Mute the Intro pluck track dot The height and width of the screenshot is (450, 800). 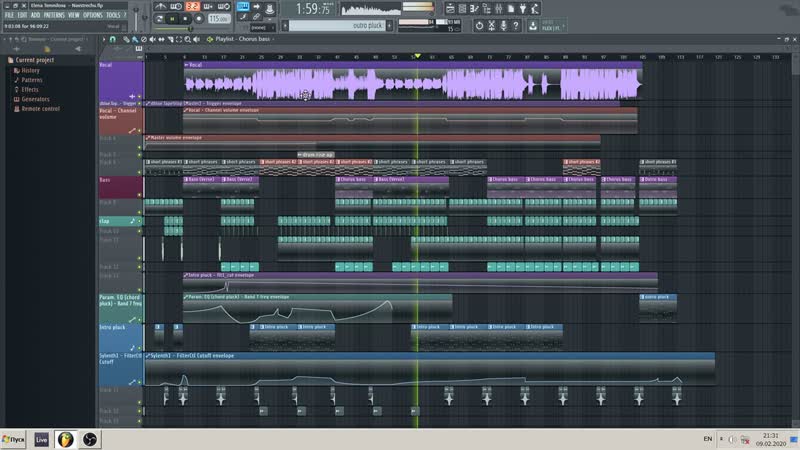(139, 348)
